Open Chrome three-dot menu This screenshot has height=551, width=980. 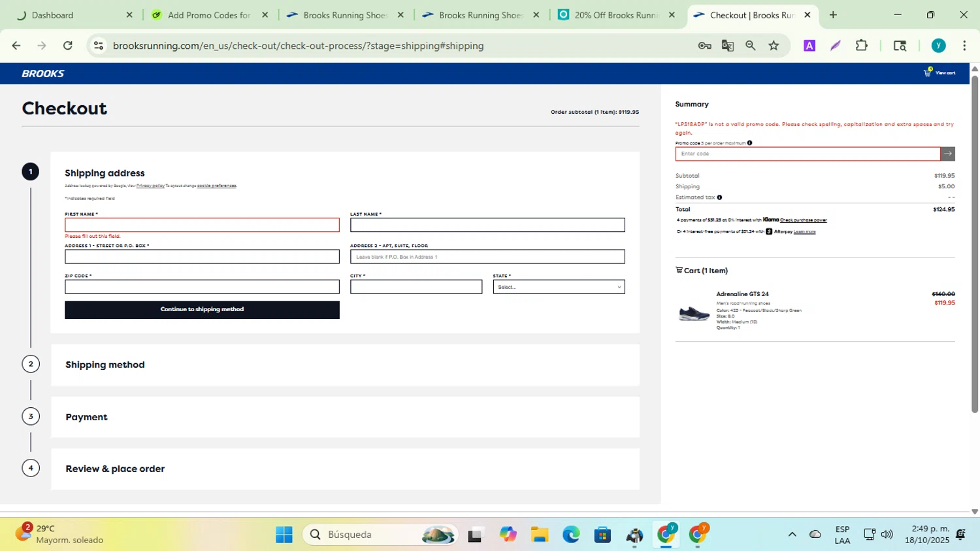964,45
